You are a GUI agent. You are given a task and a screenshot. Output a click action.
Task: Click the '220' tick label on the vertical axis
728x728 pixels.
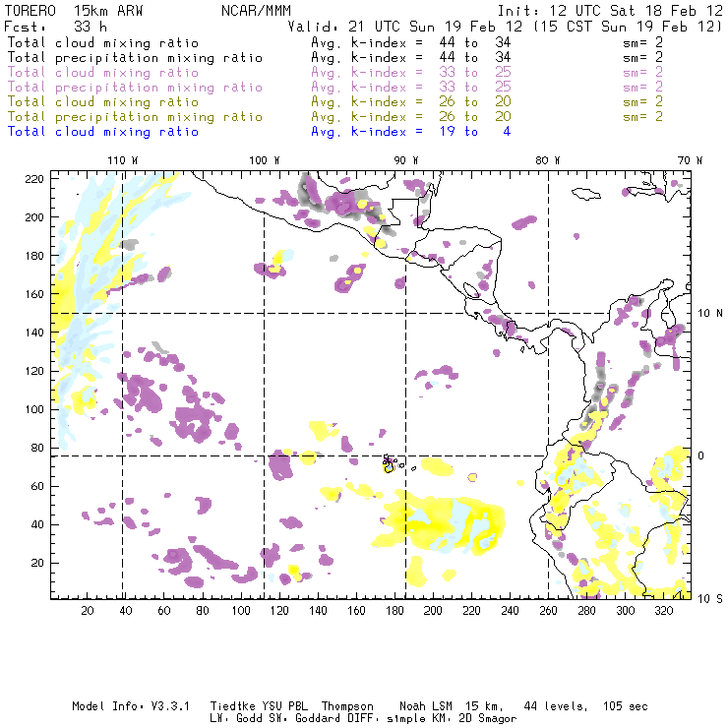pos(34,179)
